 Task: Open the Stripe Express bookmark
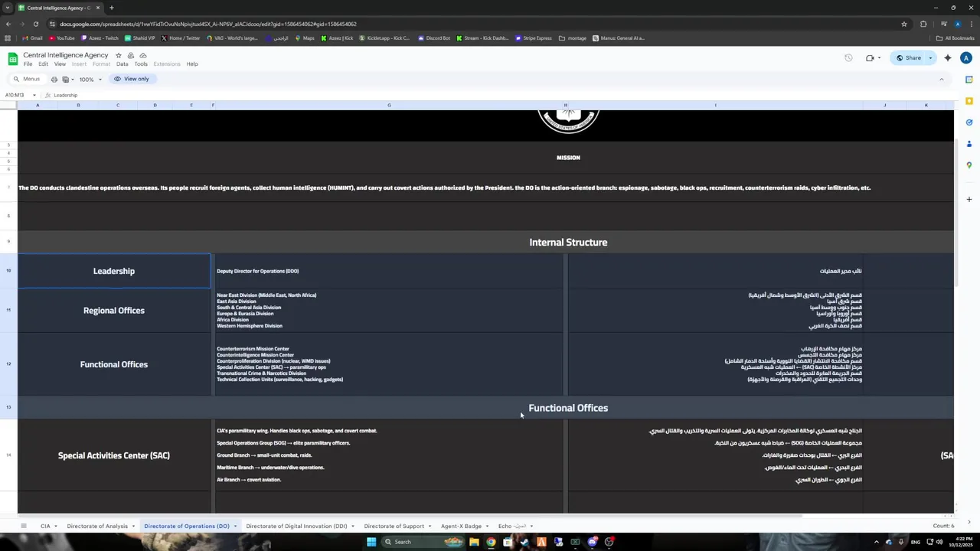click(x=534, y=38)
